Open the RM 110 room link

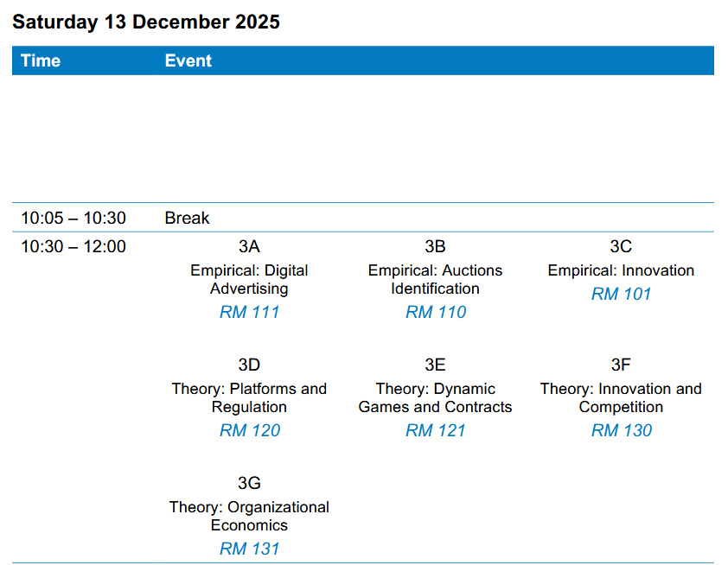pyautogui.click(x=435, y=313)
